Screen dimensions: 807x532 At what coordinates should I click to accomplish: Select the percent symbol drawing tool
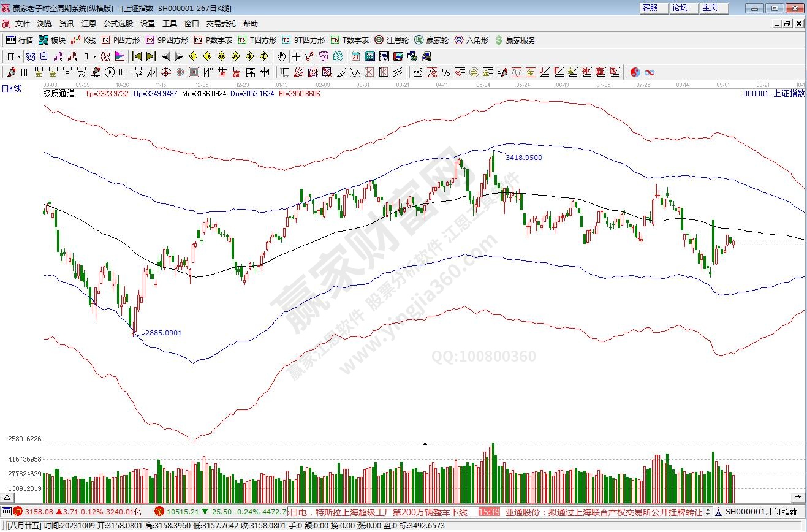[x=446, y=72]
